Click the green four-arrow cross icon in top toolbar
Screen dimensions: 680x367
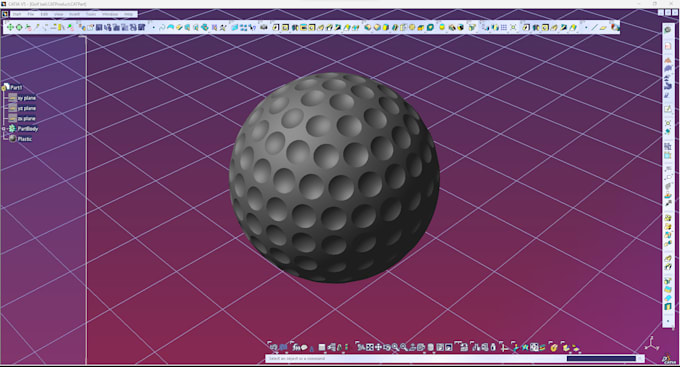[10, 27]
